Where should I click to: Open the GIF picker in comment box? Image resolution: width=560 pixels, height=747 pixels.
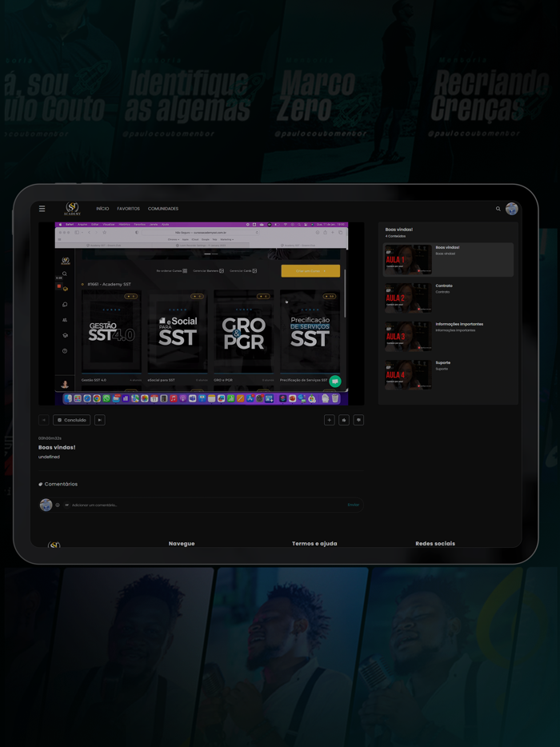click(66, 505)
